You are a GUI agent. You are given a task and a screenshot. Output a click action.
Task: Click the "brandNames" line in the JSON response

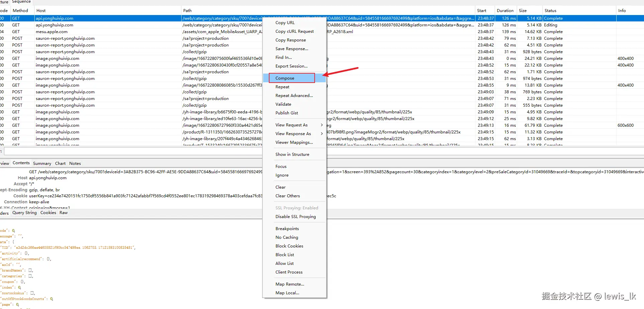(17, 271)
